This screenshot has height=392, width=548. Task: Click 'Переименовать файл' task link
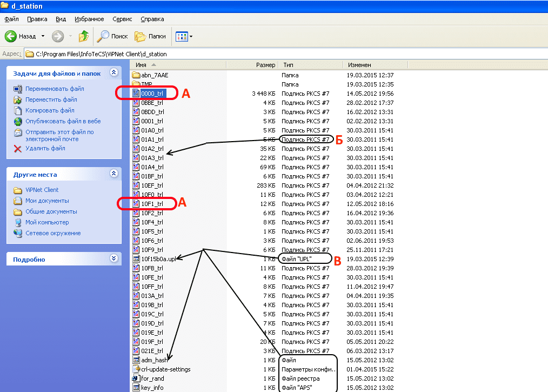[x=55, y=89]
